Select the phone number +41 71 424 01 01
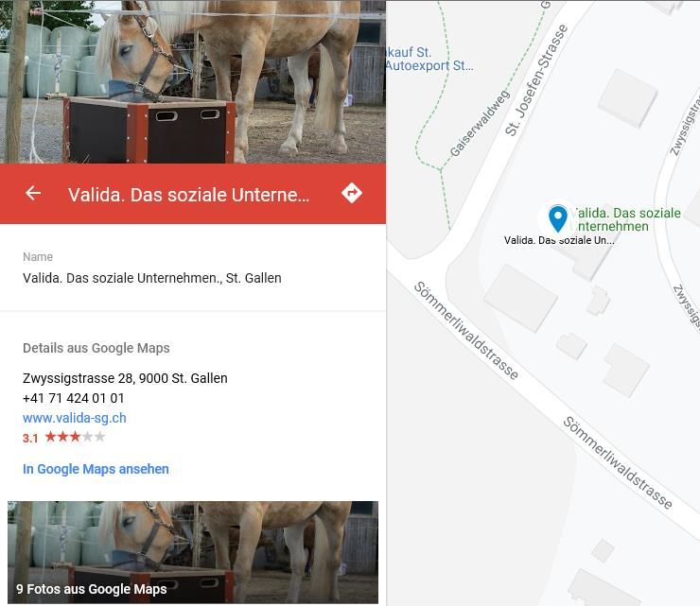 [74, 398]
